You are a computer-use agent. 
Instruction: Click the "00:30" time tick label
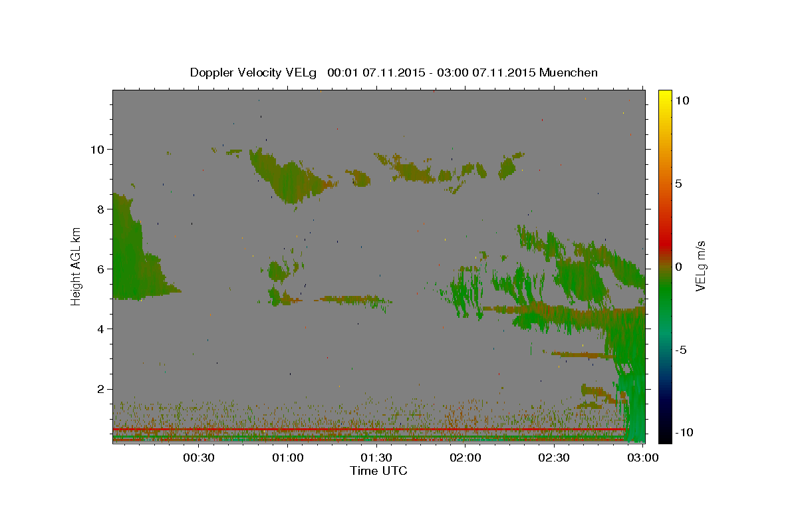(x=198, y=458)
